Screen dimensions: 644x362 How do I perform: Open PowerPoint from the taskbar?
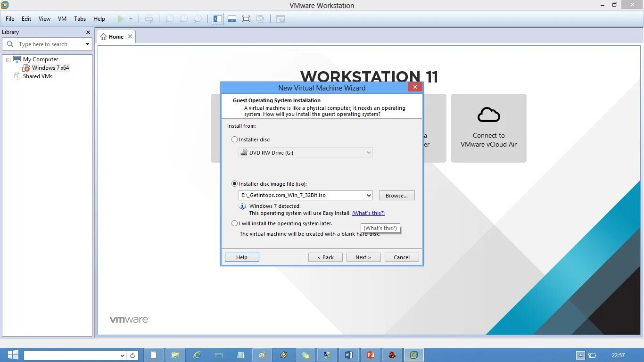point(371,355)
